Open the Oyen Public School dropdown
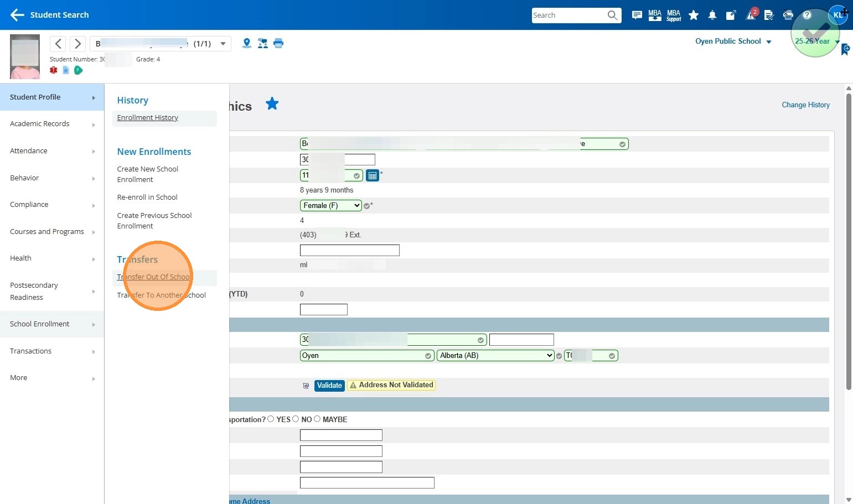Screen dimensions: 853x504 coord(733,41)
